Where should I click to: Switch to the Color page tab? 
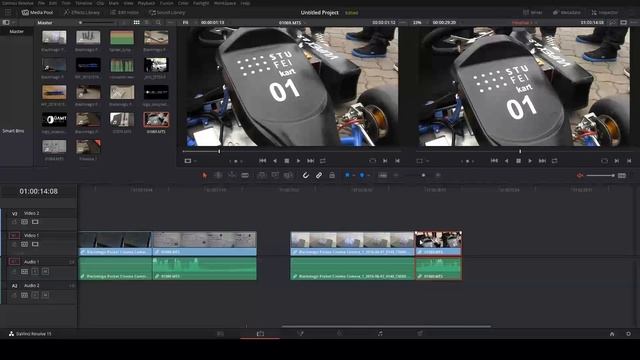pyautogui.click(x=340, y=334)
